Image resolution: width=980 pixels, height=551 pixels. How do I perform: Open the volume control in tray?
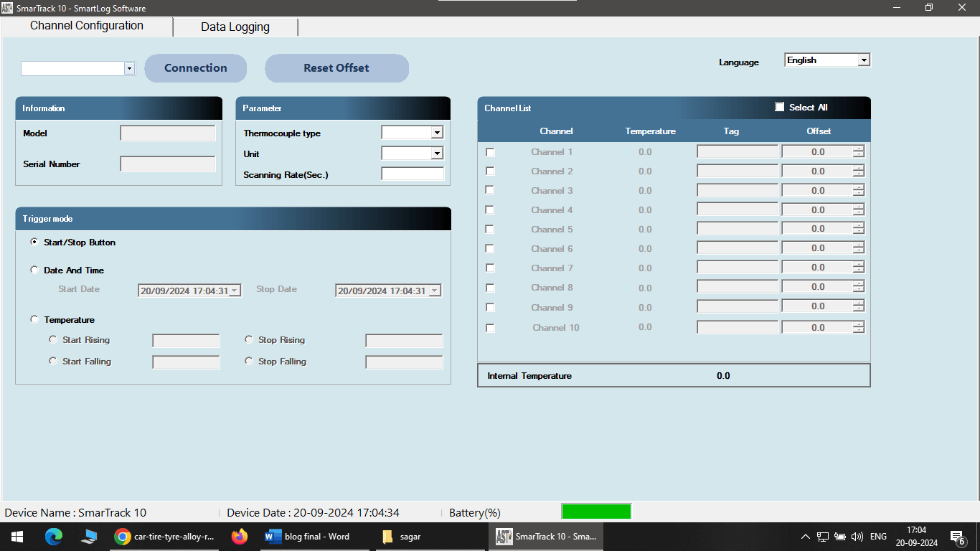point(857,537)
